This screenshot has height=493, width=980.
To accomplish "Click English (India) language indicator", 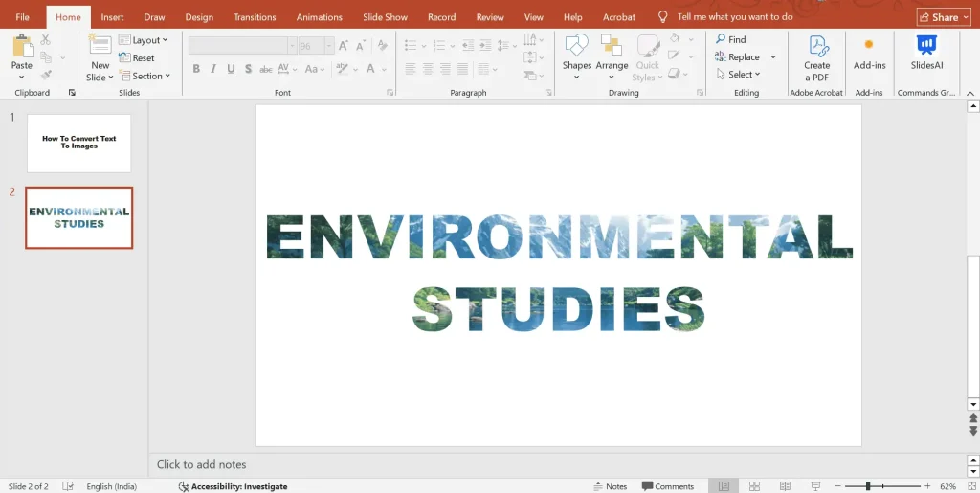I will (x=111, y=486).
